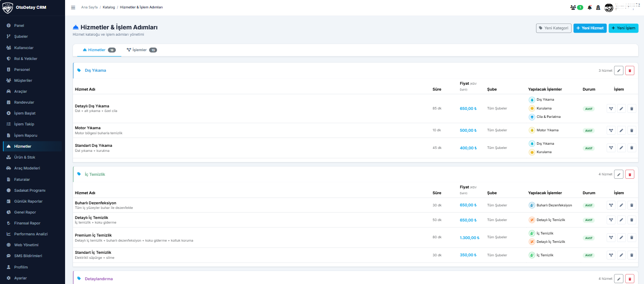Open the online users icon with green badge
This screenshot has width=644, height=284.
[x=576, y=8]
